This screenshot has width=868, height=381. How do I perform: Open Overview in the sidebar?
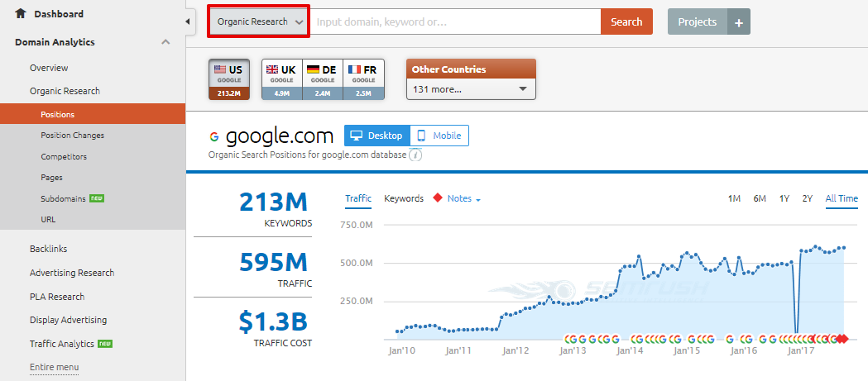point(50,68)
